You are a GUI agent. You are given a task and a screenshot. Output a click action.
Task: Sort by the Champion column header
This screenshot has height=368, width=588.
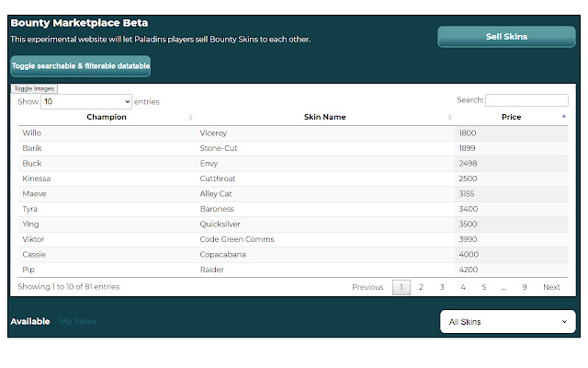click(x=107, y=117)
